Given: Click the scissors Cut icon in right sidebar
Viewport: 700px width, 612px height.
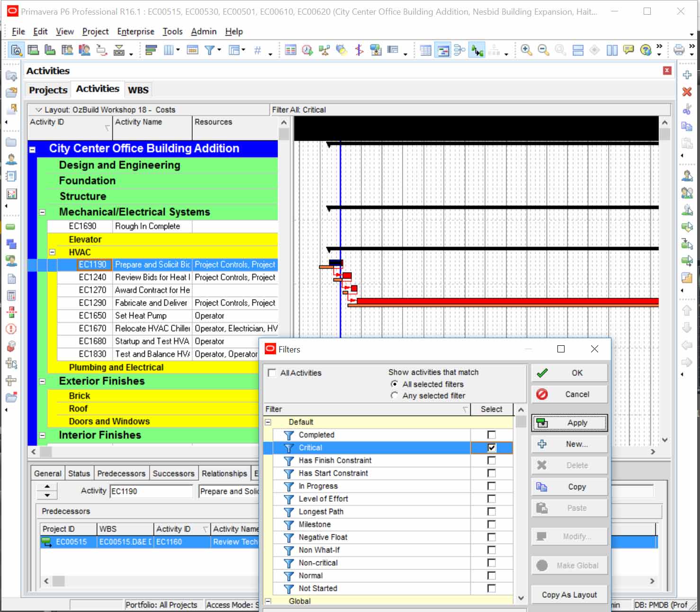Looking at the screenshot, I should [687, 109].
